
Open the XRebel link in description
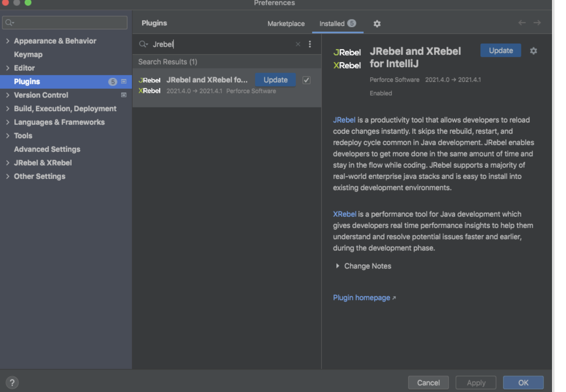click(x=345, y=214)
